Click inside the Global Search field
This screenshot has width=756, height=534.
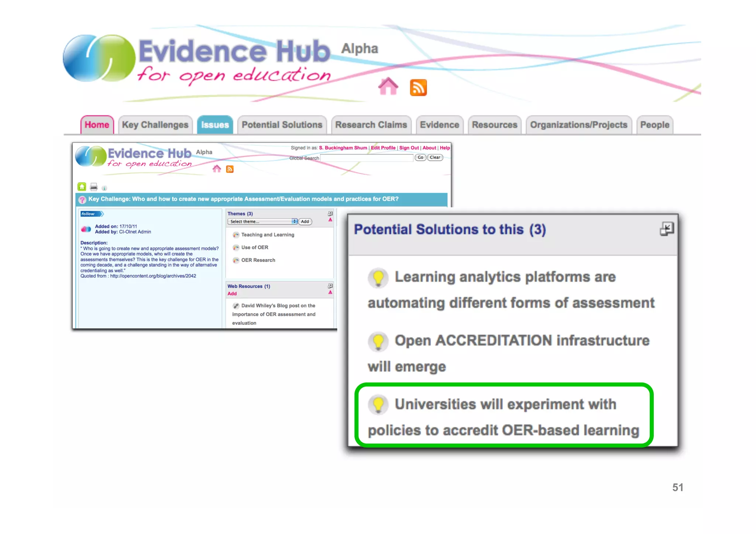(x=366, y=158)
